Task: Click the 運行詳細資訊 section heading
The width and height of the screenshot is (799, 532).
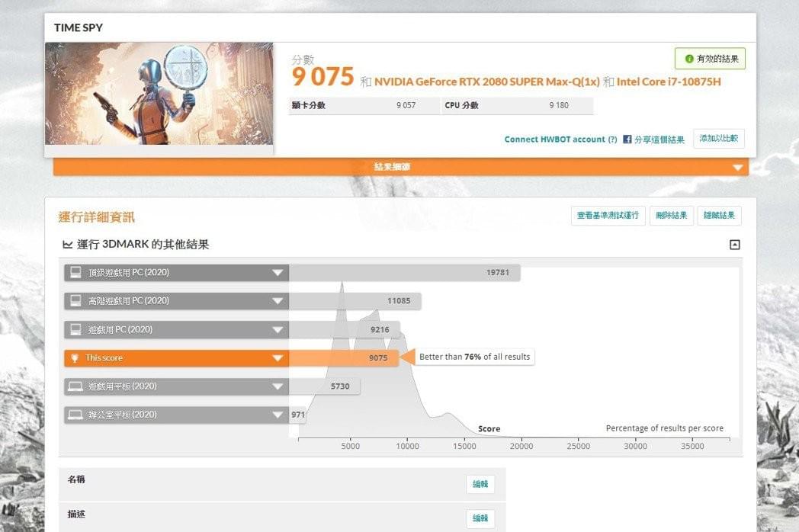Action: (96, 217)
